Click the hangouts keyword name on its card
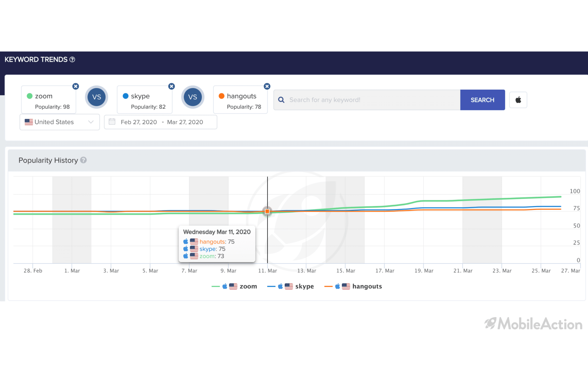The height and width of the screenshot is (392, 588). point(242,96)
